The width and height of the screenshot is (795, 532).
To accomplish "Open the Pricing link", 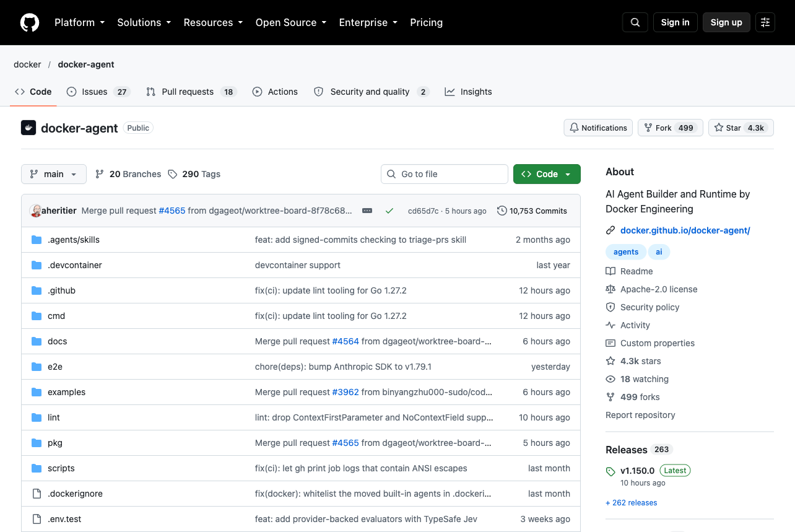I will [x=426, y=22].
